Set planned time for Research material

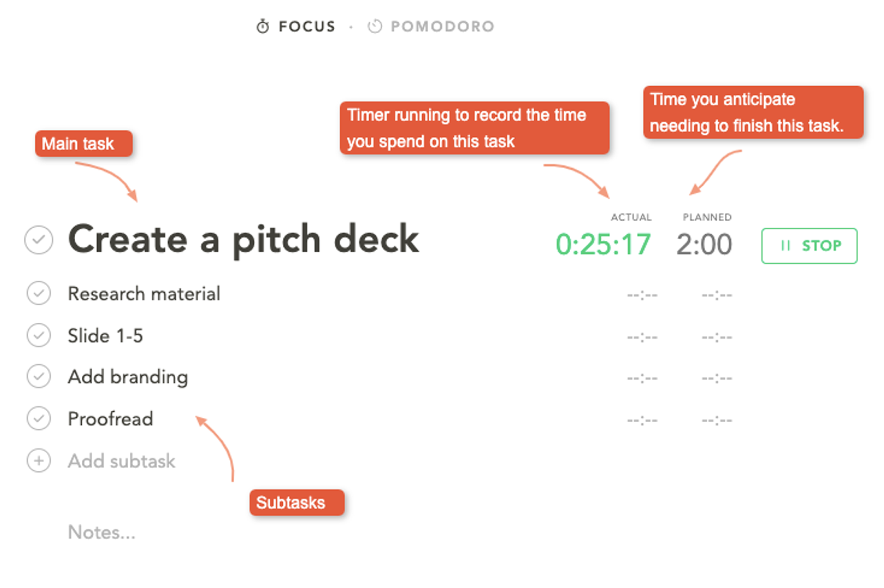[x=717, y=295]
